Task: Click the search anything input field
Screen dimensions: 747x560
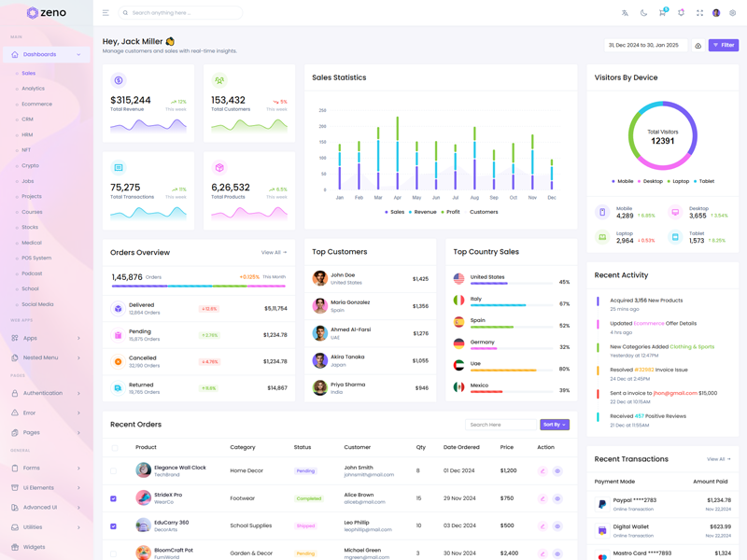Action: pos(182,13)
